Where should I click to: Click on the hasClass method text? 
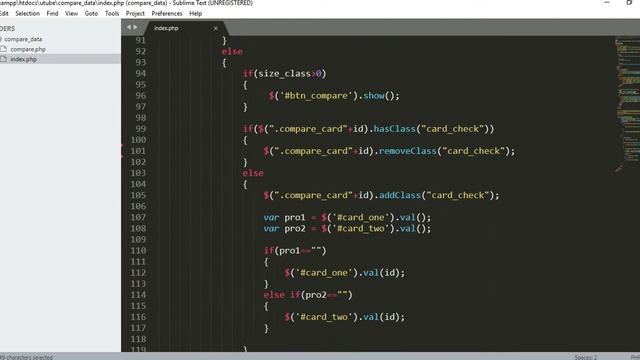[395, 129]
